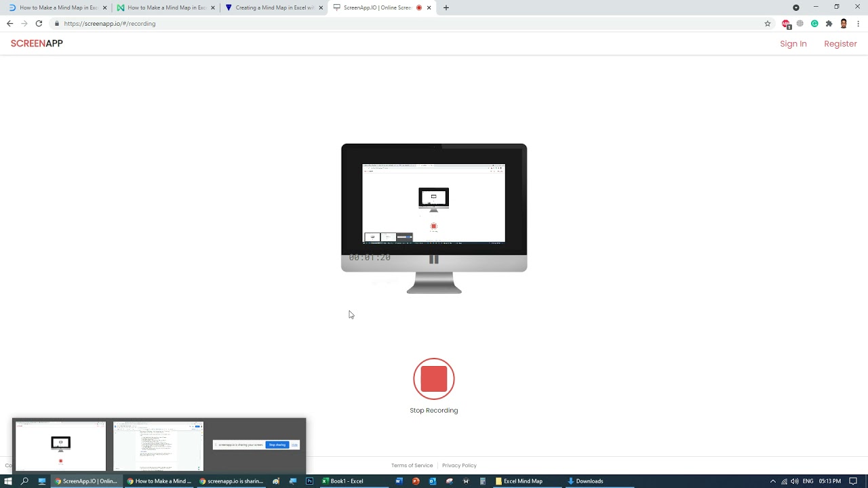868x488 pixels.
Task: Open Windows taskbar search
Action: [25, 481]
